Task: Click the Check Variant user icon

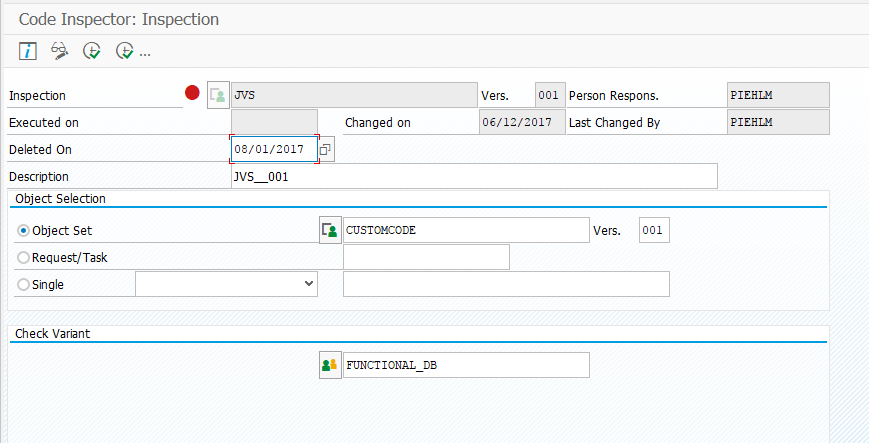Action: click(330, 365)
